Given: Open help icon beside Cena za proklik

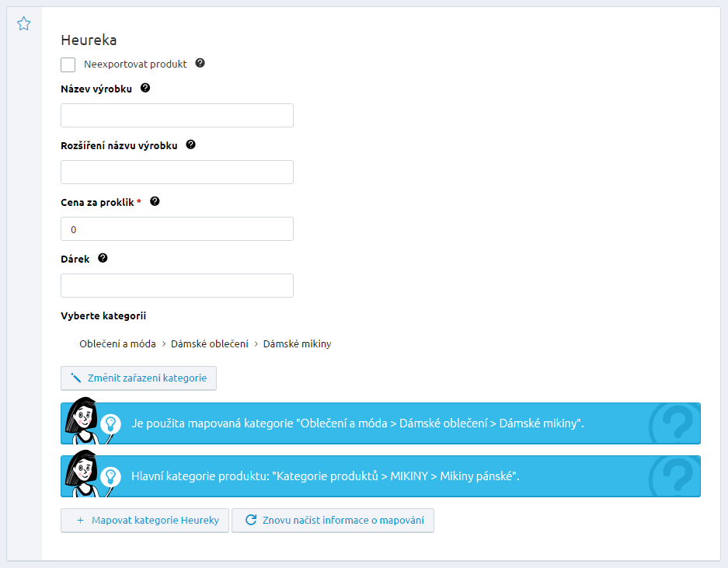Looking at the screenshot, I should [x=155, y=201].
